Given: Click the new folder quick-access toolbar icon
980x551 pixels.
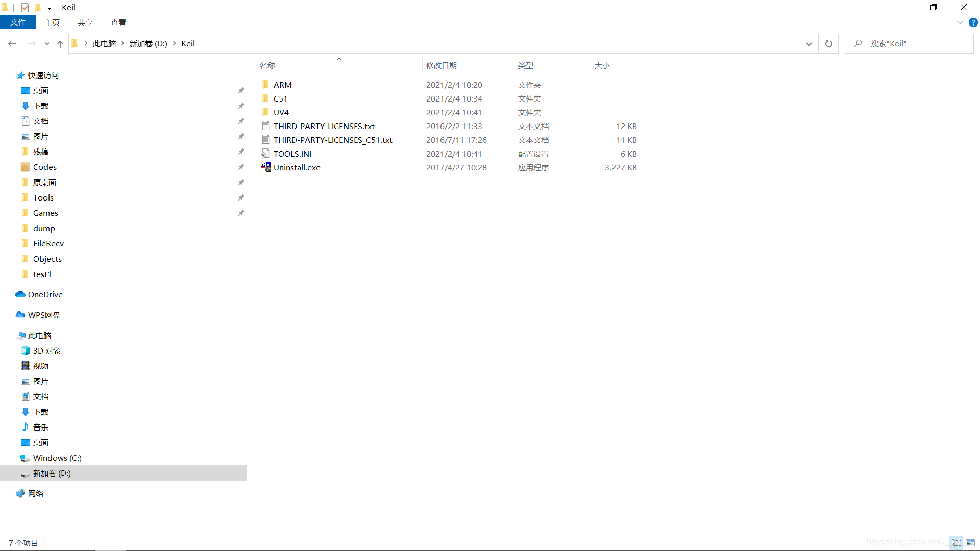Looking at the screenshot, I should click(38, 8).
